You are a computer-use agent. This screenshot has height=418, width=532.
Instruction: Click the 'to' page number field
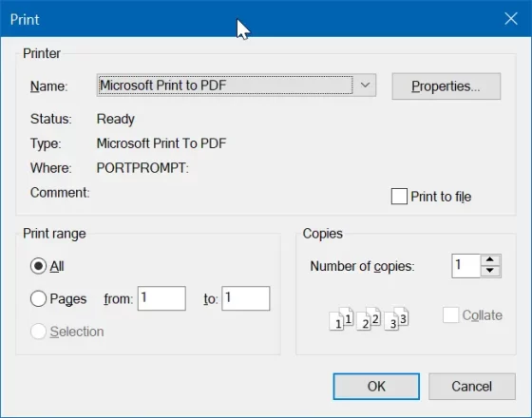(x=246, y=298)
